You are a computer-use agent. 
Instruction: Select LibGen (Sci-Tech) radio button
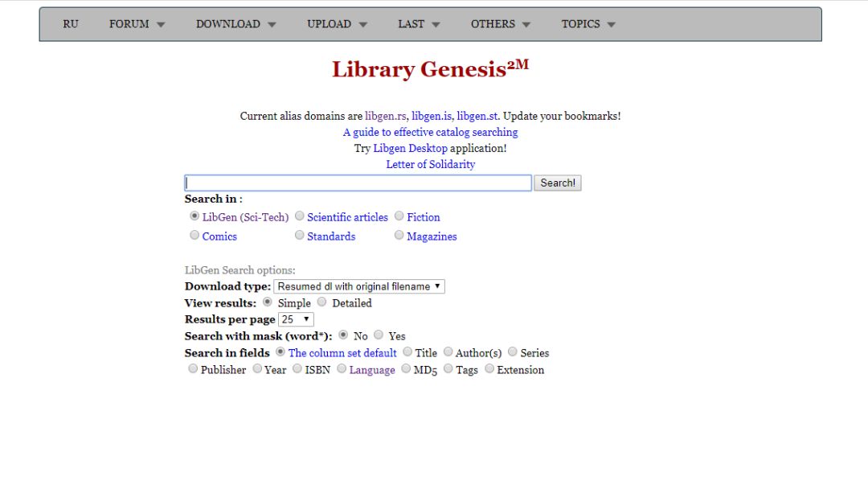coord(194,216)
